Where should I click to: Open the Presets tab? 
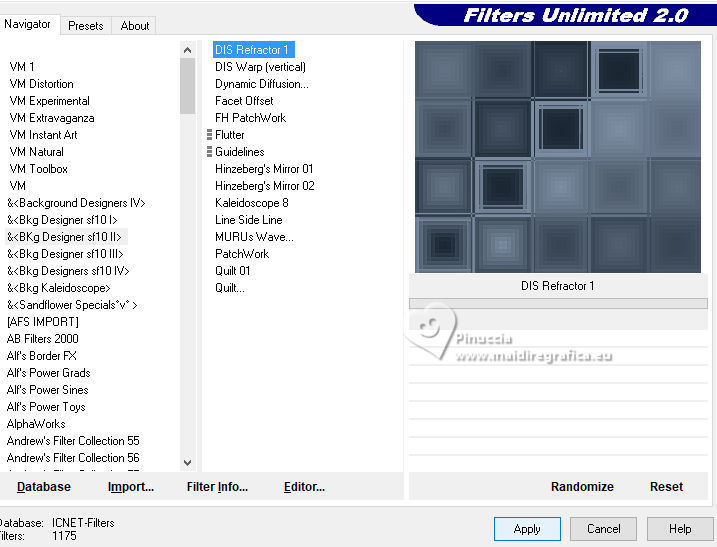pos(86,26)
